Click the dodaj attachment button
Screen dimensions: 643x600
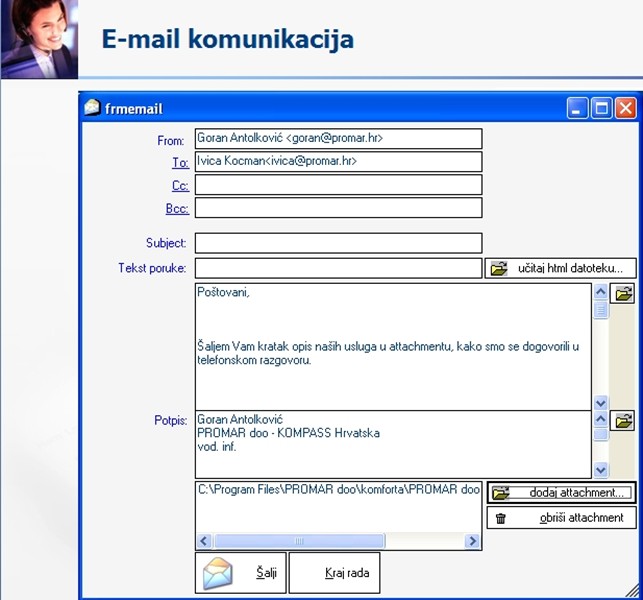click(x=561, y=492)
